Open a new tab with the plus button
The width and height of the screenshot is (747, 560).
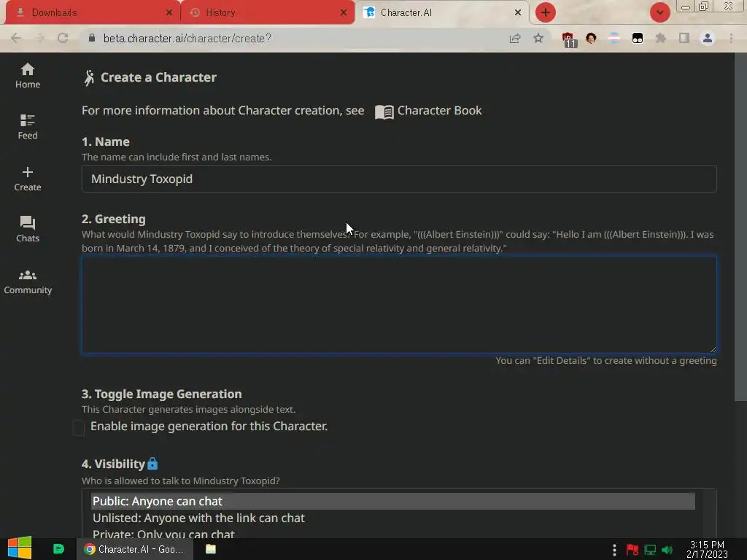tap(546, 12)
